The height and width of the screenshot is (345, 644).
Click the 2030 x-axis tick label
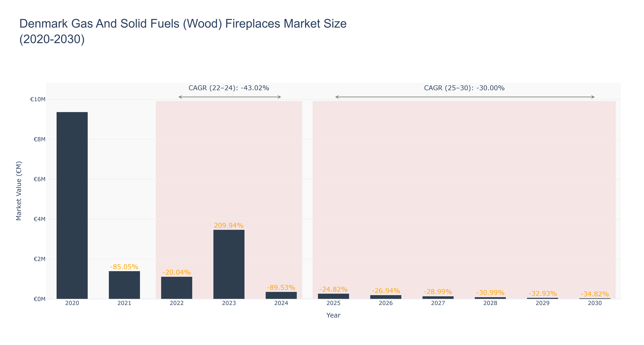click(x=595, y=303)
